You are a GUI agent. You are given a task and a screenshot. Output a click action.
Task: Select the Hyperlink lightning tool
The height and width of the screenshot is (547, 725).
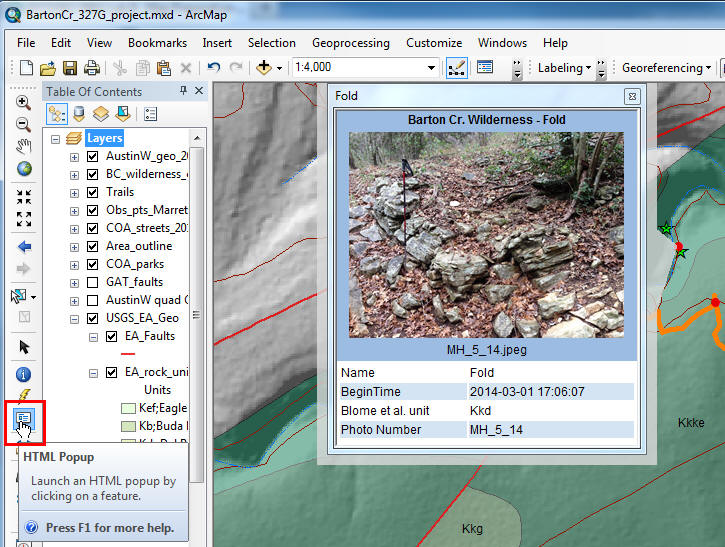pos(24,395)
